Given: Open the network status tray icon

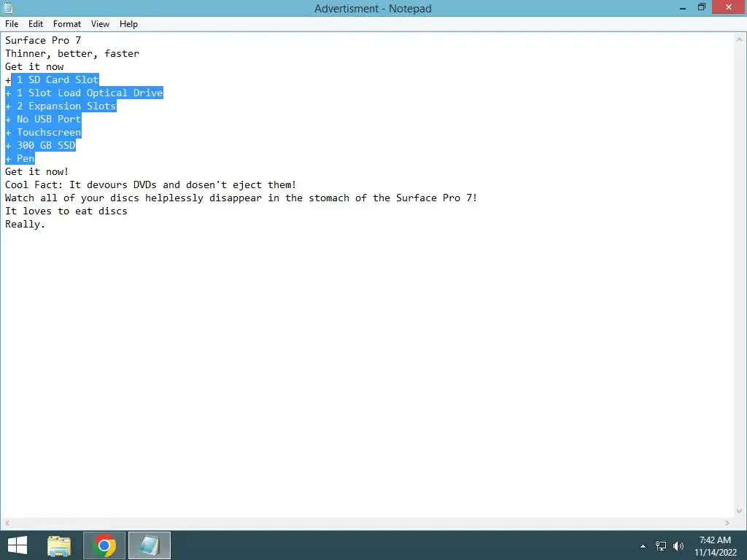Looking at the screenshot, I should (x=661, y=546).
